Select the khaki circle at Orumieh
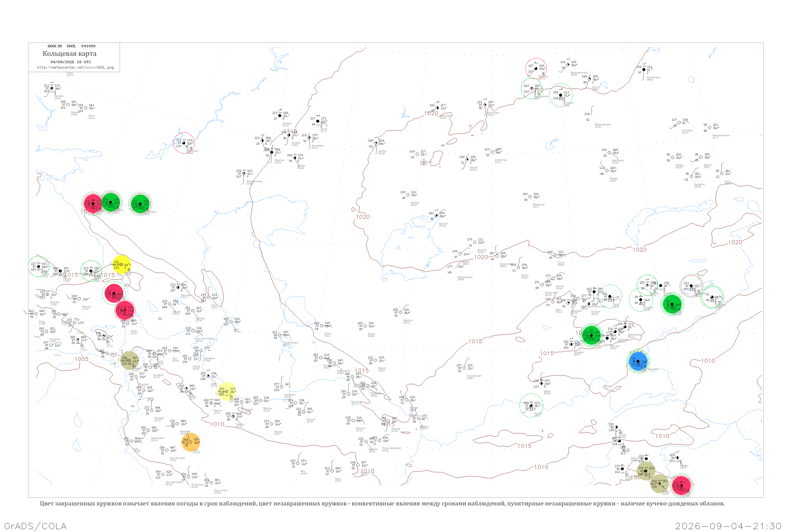Screen dimensions: 798x532 point(130,361)
